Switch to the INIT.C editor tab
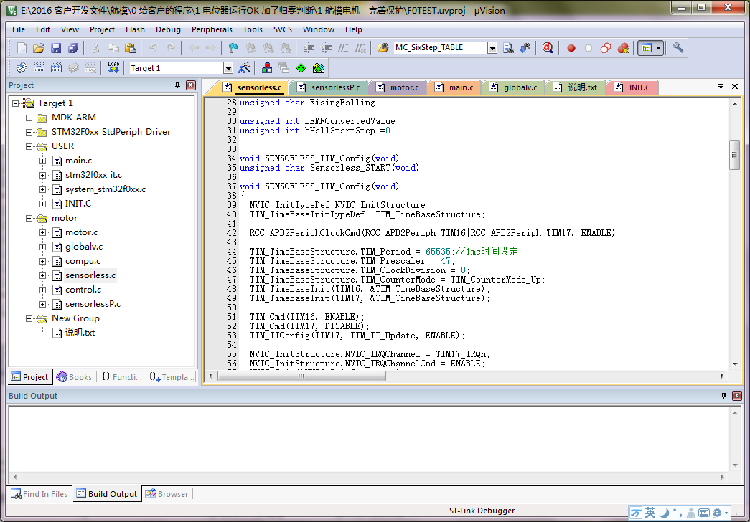 click(632, 88)
